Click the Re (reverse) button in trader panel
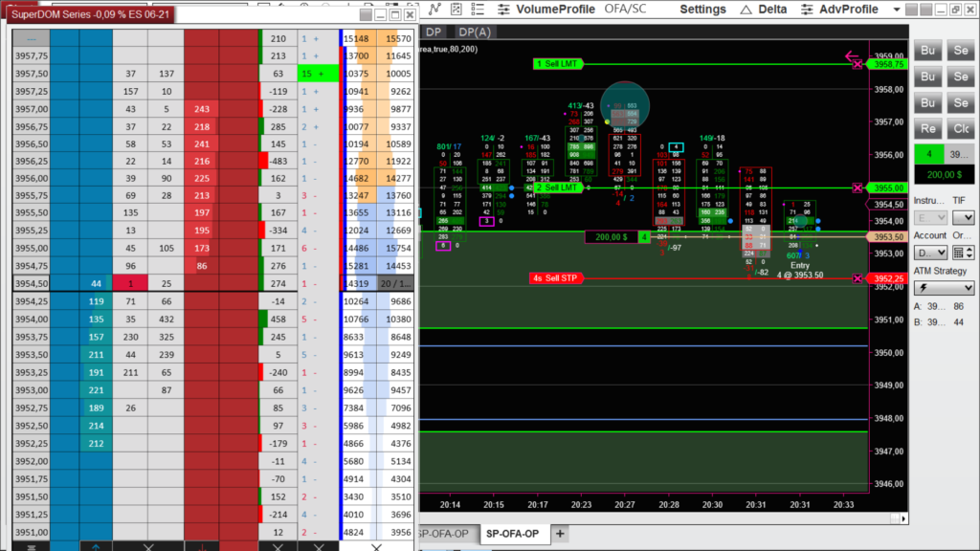The width and height of the screenshot is (980, 551). click(x=927, y=128)
